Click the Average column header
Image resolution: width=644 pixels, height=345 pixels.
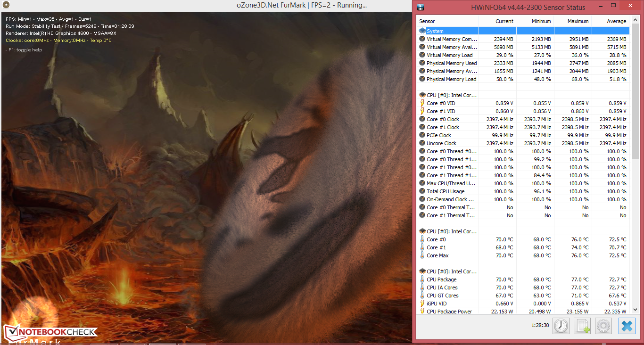pos(611,21)
